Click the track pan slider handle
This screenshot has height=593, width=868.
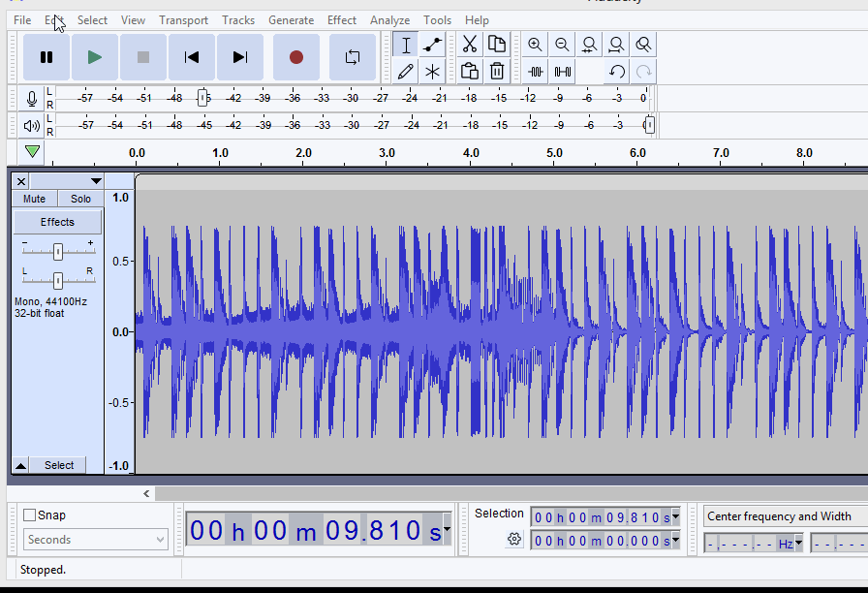point(58,281)
